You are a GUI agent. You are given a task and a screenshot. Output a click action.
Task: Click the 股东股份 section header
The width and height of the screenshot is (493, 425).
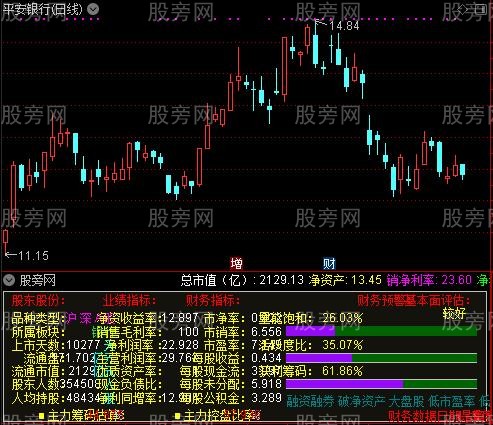pos(38,301)
